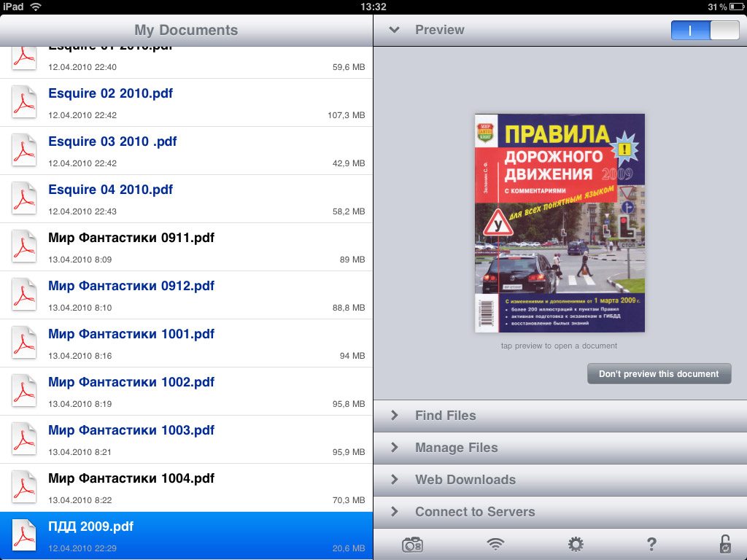Tap the padlock icon in bottom toolbar

[x=724, y=544]
